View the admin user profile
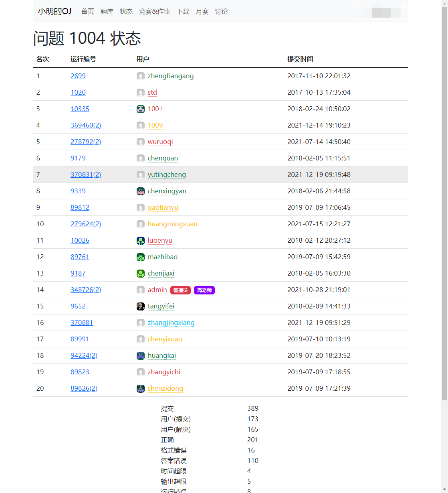The height and width of the screenshot is (493, 448). (157, 290)
